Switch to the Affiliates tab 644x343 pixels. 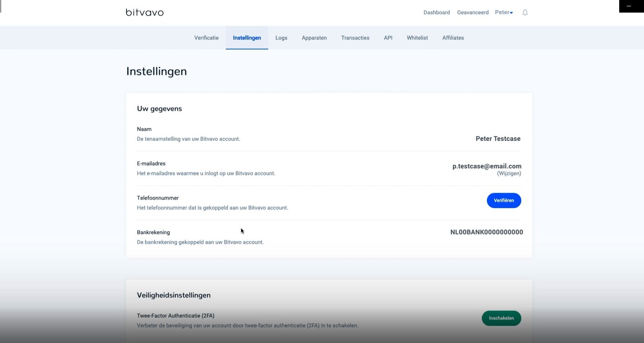point(453,38)
